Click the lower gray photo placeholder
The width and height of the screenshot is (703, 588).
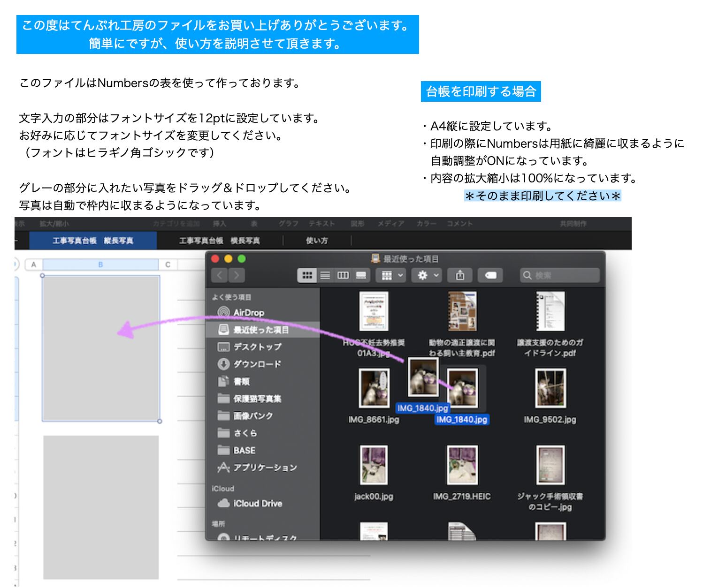pos(101,507)
